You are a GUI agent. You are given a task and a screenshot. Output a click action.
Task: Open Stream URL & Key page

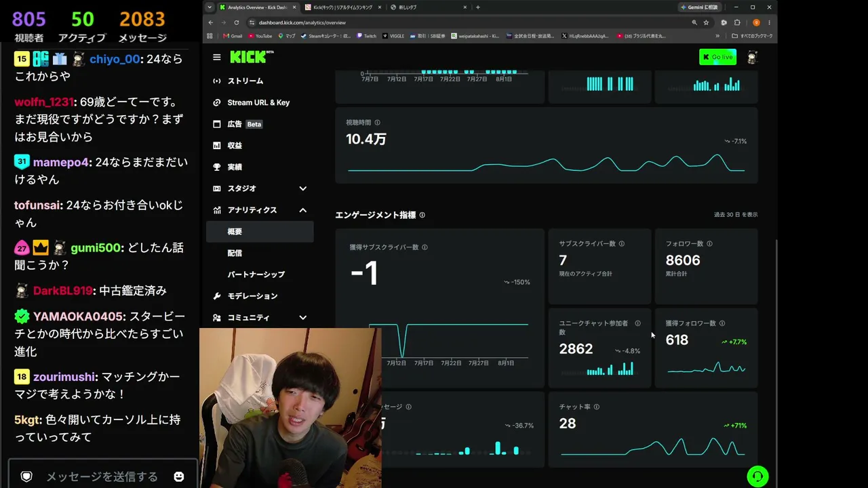click(x=260, y=102)
